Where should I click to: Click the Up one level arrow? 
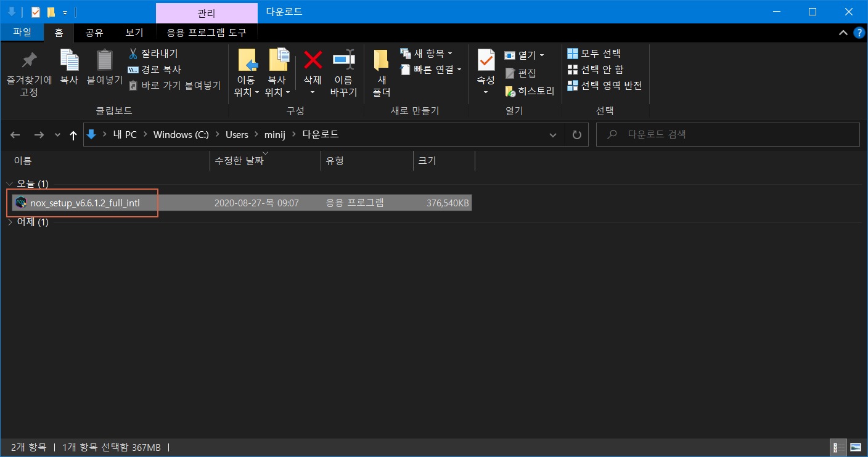point(73,135)
